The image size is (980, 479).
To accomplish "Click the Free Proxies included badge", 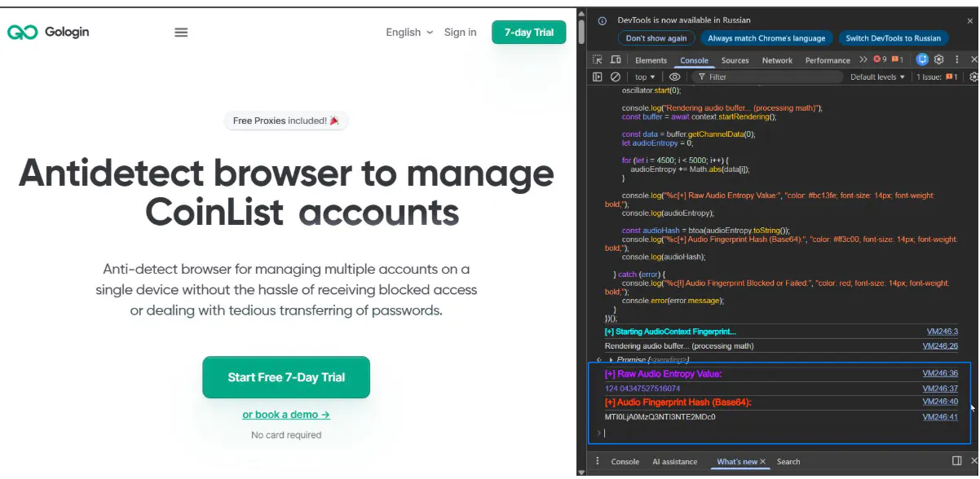I will 286,121.
